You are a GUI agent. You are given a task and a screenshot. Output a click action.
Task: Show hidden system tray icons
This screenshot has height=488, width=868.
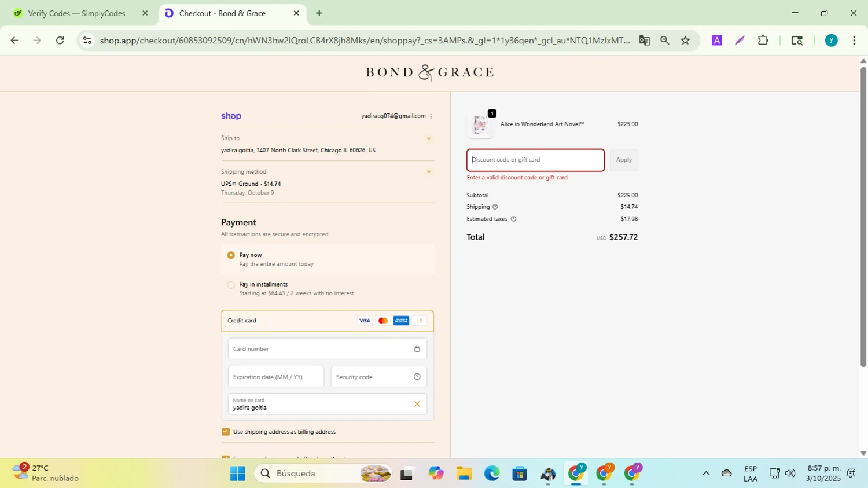[706, 474]
